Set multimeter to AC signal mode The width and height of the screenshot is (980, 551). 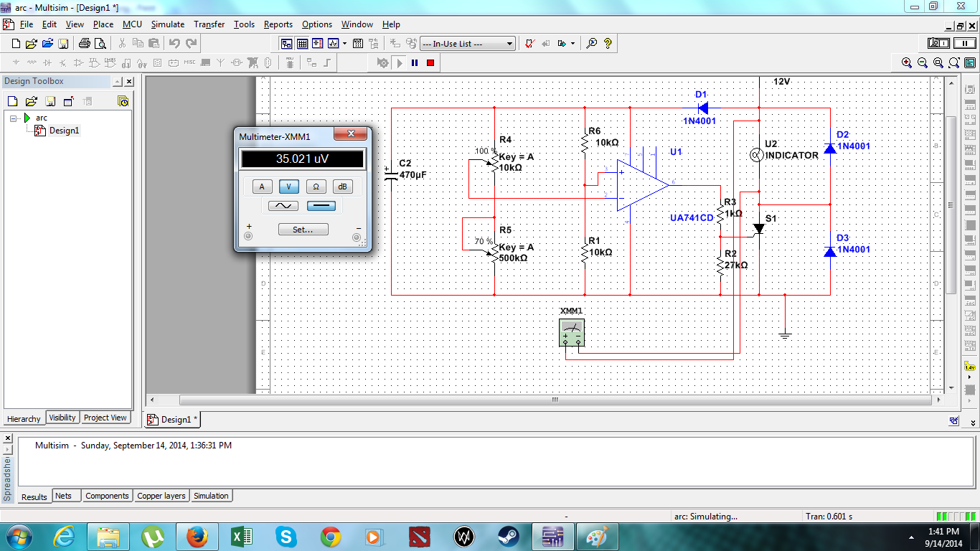[x=283, y=206]
